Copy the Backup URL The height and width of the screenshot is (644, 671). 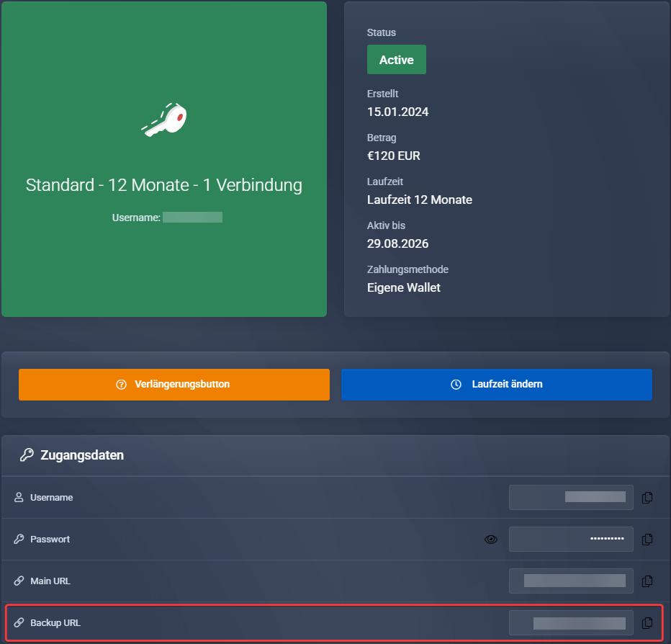[x=647, y=622]
